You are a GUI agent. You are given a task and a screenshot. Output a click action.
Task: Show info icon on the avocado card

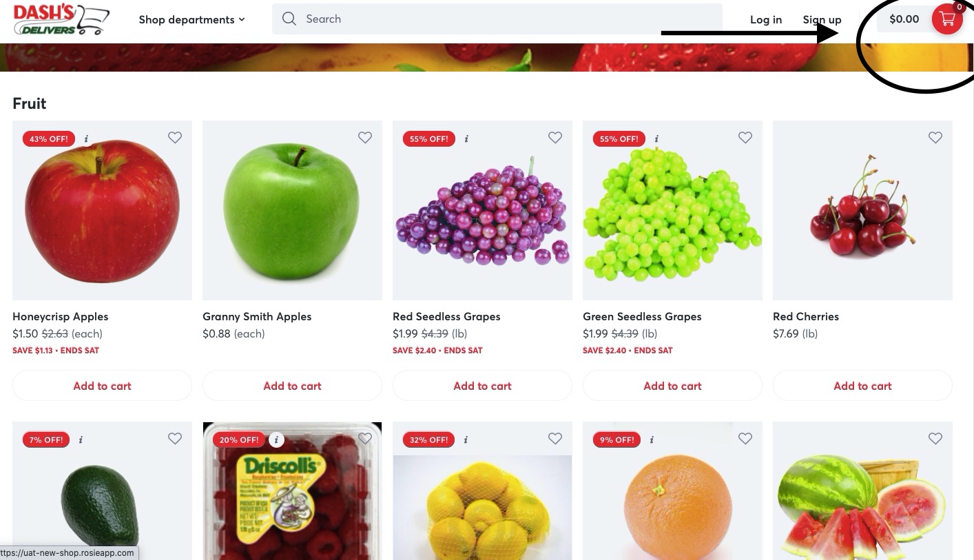point(81,439)
